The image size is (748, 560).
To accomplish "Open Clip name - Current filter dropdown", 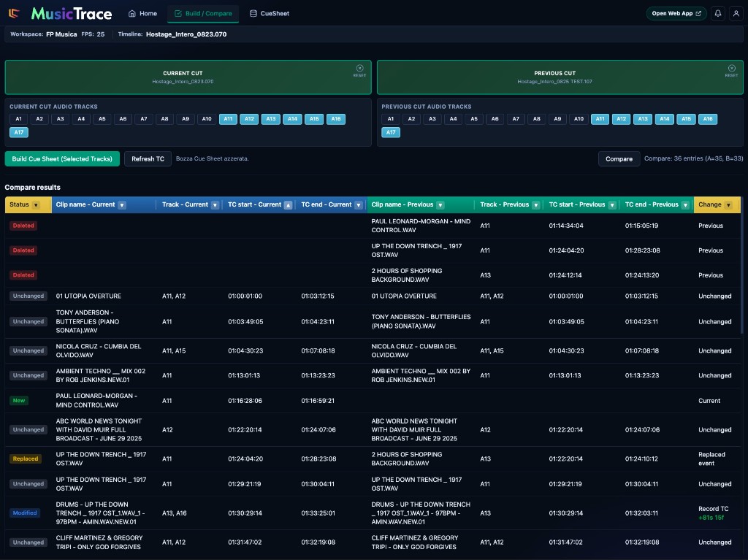I will [122, 205].
